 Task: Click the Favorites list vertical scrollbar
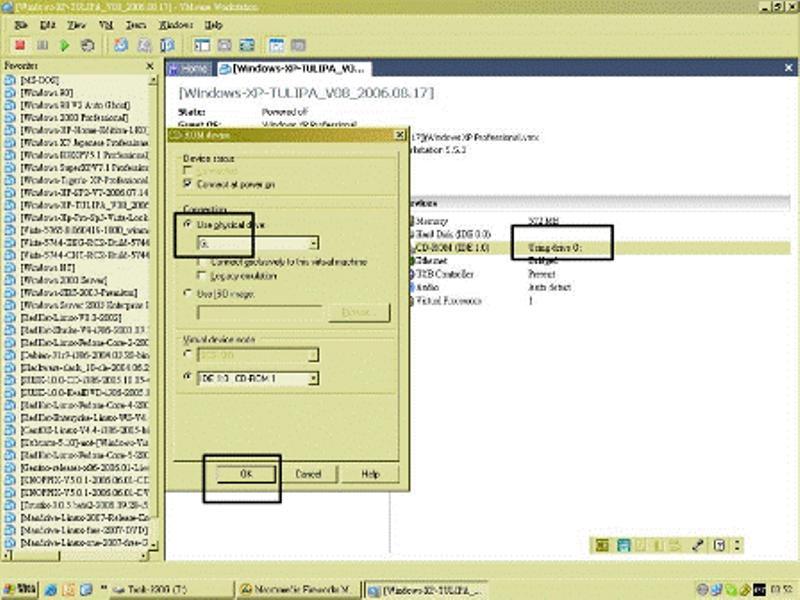click(154, 313)
